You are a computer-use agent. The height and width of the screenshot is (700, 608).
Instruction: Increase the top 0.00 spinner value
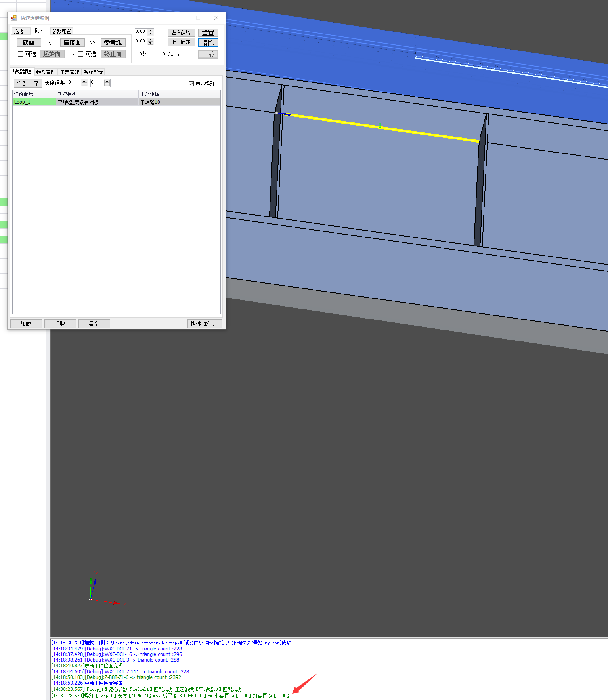(151, 30)
